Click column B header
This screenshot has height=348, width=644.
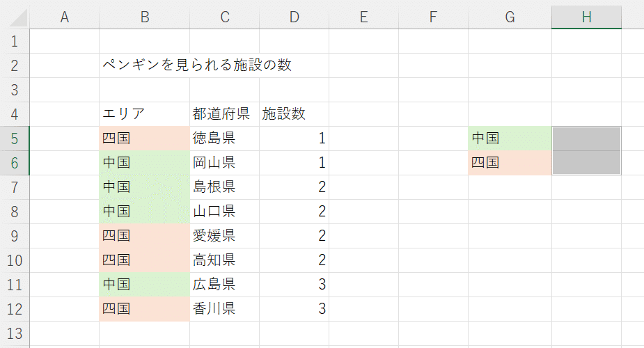[x=144, y=17]
